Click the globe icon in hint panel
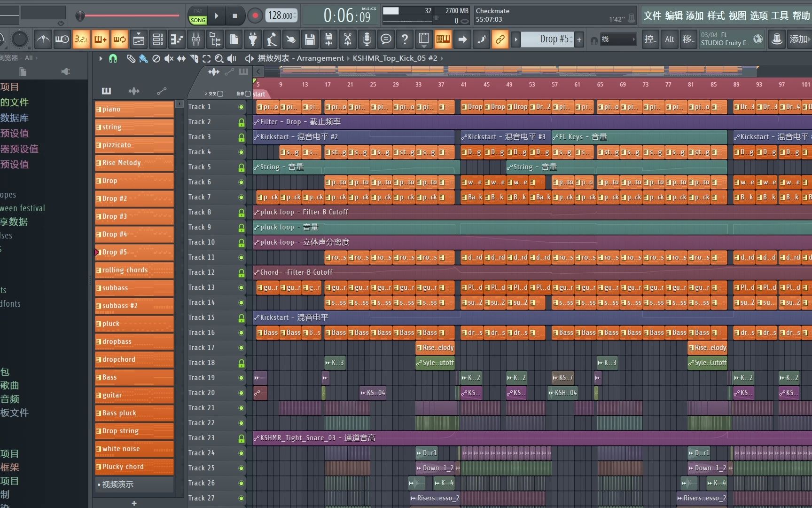 758,39
